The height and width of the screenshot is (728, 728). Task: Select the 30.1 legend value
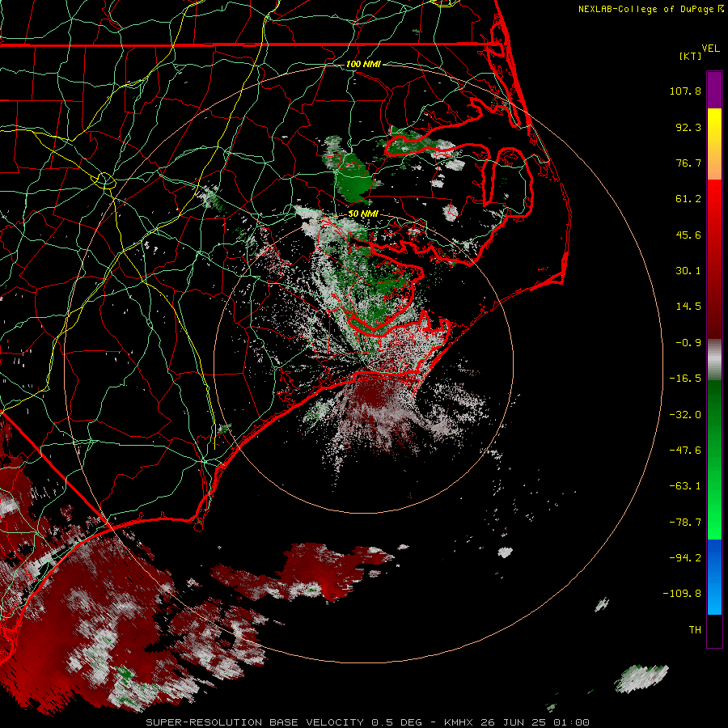[x=688, y=271]
